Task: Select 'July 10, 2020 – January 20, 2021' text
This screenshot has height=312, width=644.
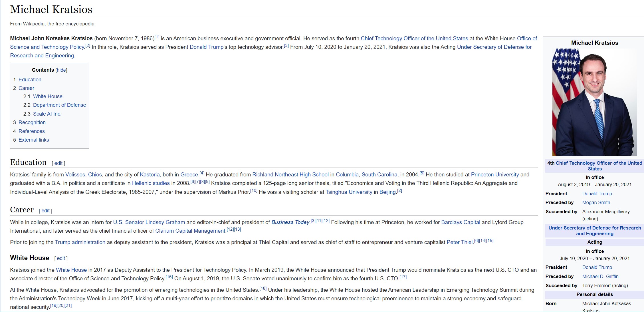Action: [595, 259]
